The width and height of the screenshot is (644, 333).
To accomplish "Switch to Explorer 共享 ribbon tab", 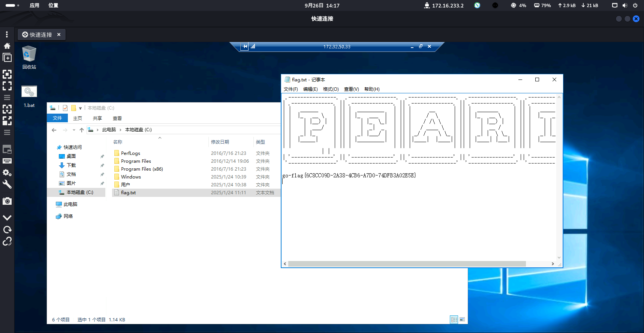I will pos(97,118).
